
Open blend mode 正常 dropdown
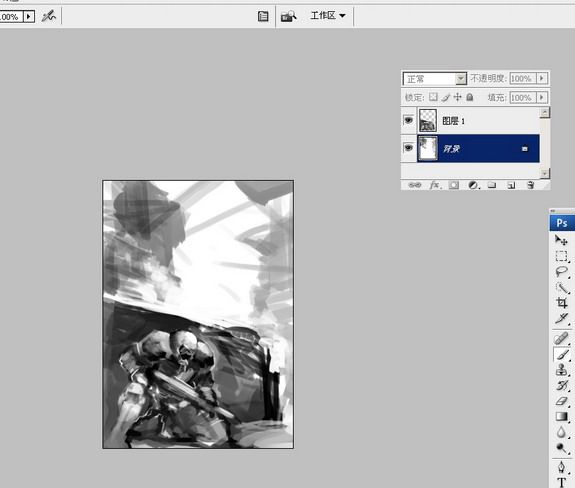(435, 78)
